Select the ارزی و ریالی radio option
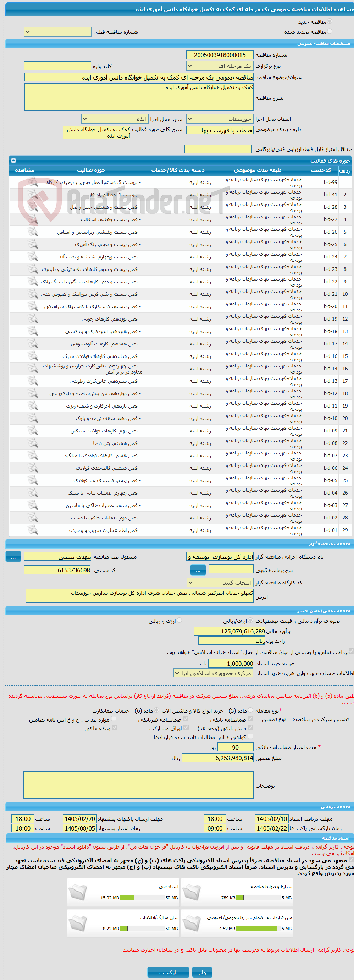This screenshot has width=354, height=980. [x=179, y=621]
